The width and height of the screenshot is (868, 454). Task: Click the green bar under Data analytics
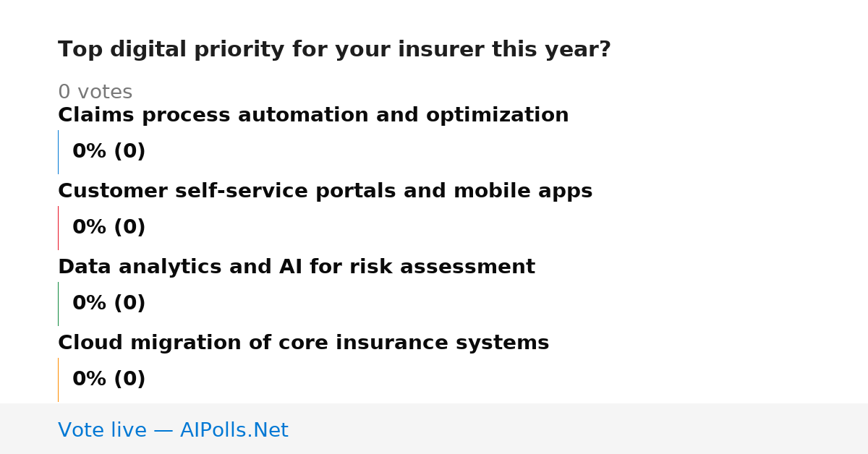58,304
